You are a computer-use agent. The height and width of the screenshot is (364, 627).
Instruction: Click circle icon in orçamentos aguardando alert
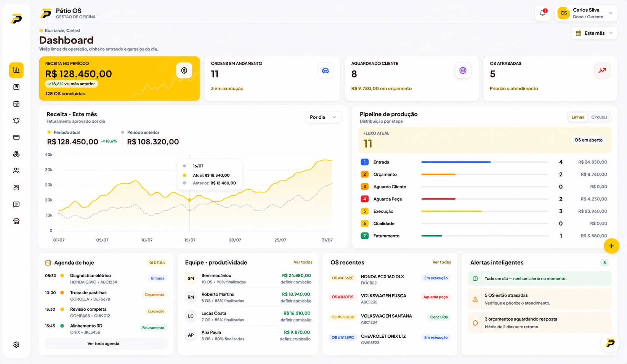pos(475,323)
